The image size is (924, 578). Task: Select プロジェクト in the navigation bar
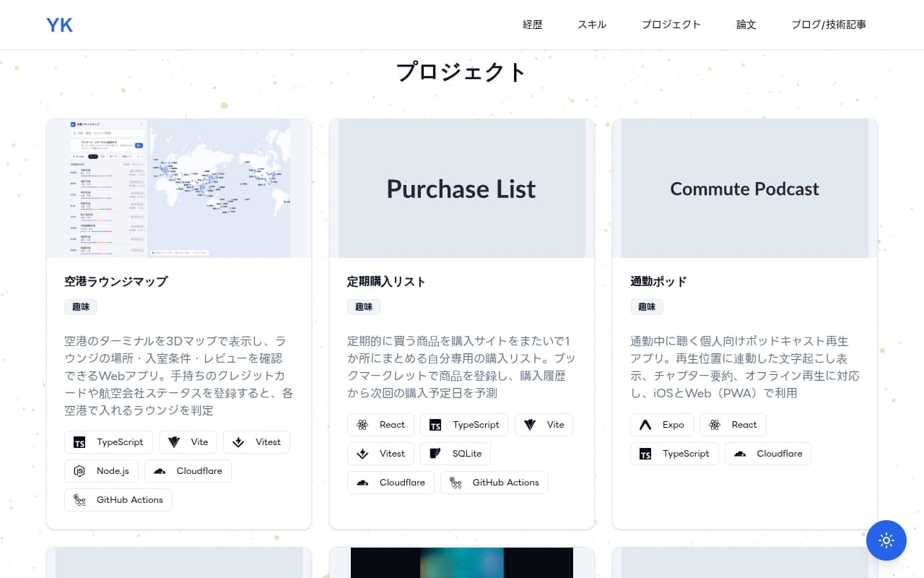[671, 25]
